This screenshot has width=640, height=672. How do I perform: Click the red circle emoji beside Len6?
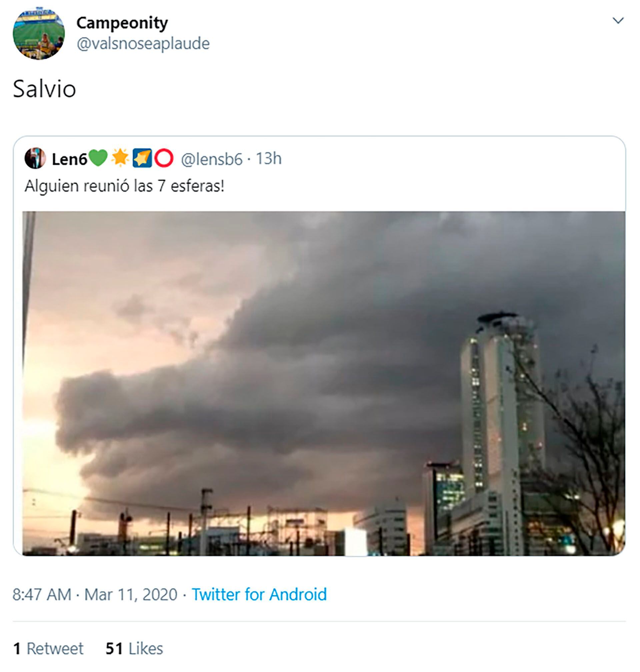pos(164,158)
